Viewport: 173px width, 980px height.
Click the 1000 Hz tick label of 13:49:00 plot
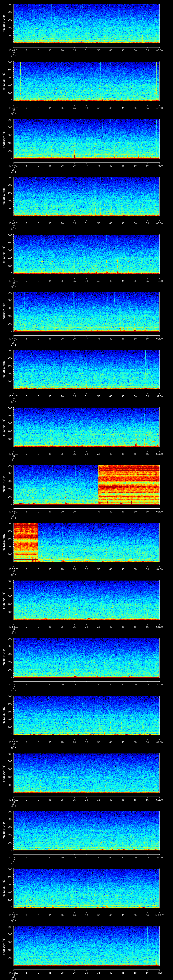coord(9,293)
